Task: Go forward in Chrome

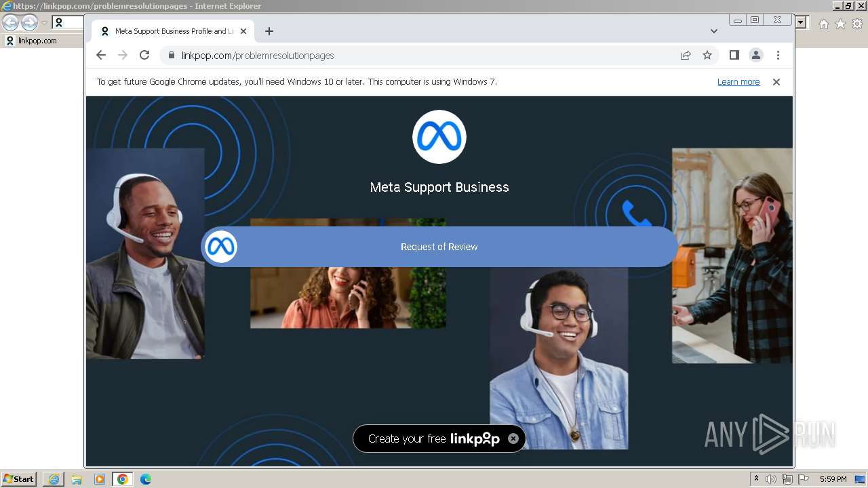Action: click(123, 56)
